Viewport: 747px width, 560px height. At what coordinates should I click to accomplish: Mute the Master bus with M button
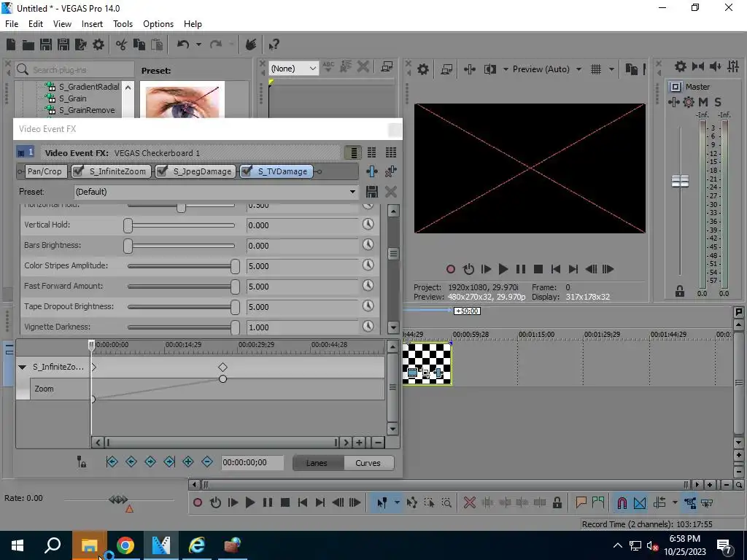pyautogui.click(x=703, y=102)
